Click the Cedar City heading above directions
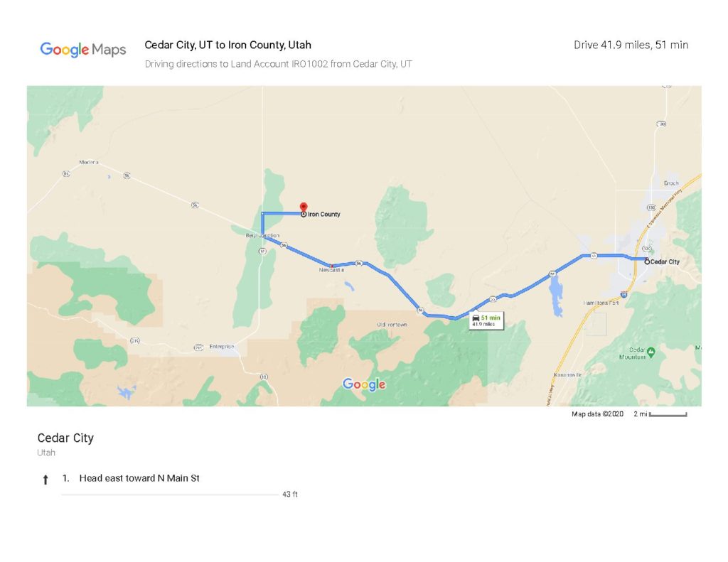The height and width of the screenshot is (562, 728). click(x=65, y=438)
